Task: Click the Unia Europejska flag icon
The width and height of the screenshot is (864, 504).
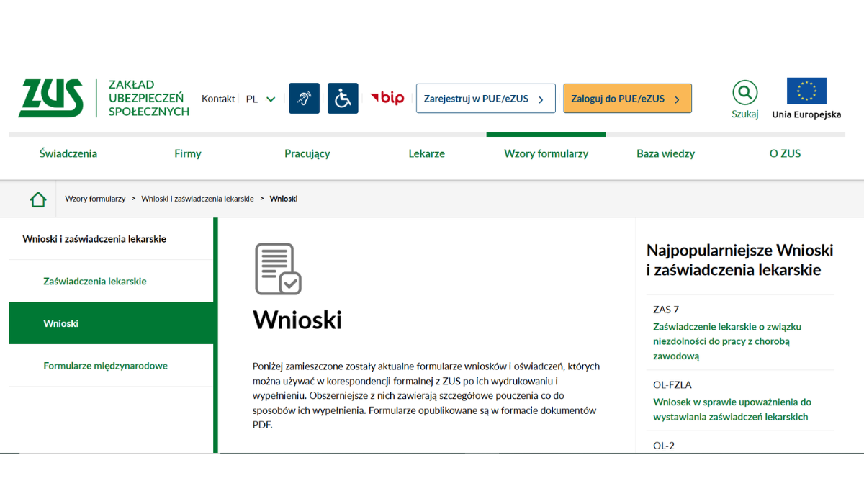Action: click(x=806, y=91)
